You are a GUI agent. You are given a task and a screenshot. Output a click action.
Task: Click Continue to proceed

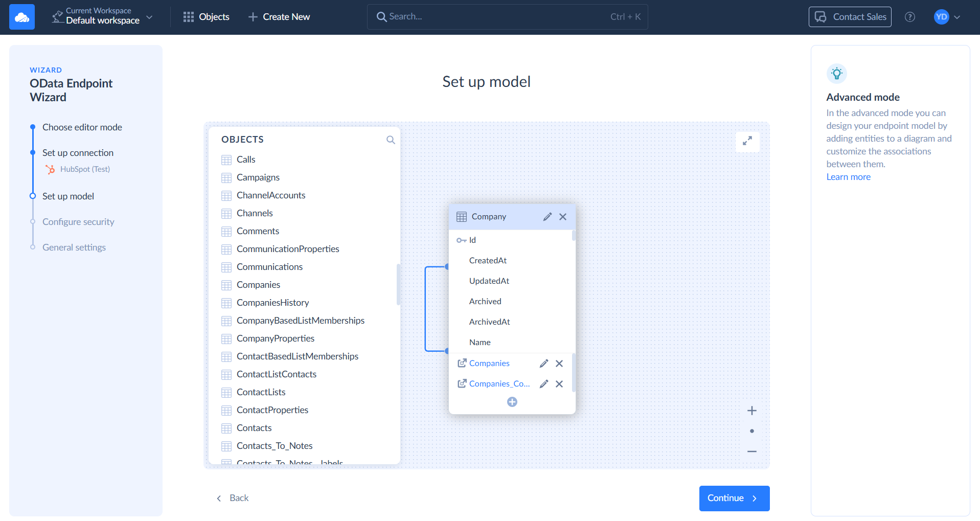[734, 498]
